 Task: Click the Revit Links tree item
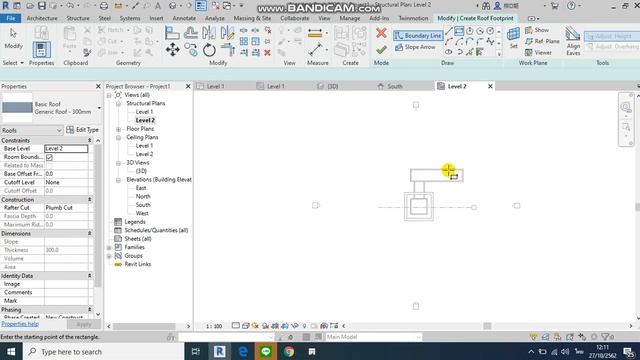click(x=138, y=264)
